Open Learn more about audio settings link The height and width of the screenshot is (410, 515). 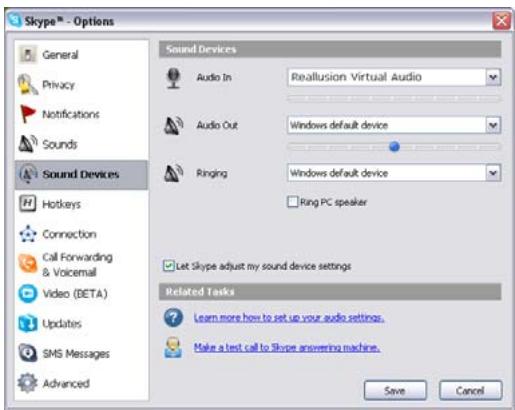pyautogui.click(x=289, y=317)
